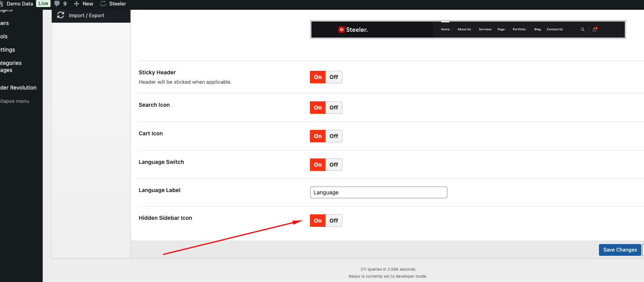Screen dimensions: 644x282
Task: Turn Sticky Header On
Action: (x=318, y=77)
